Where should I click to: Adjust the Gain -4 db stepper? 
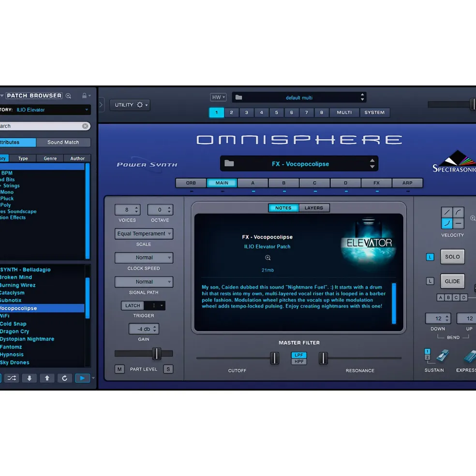tap(155, 329)
